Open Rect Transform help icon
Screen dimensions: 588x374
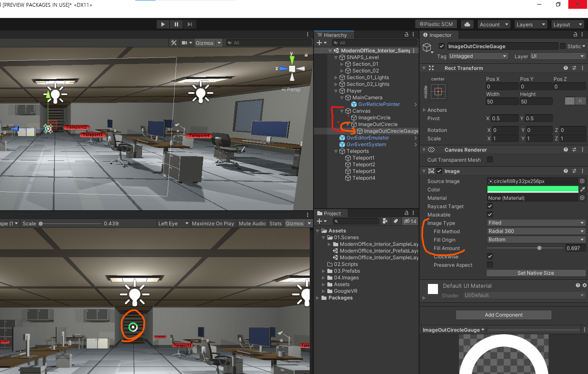coord(566,68)
